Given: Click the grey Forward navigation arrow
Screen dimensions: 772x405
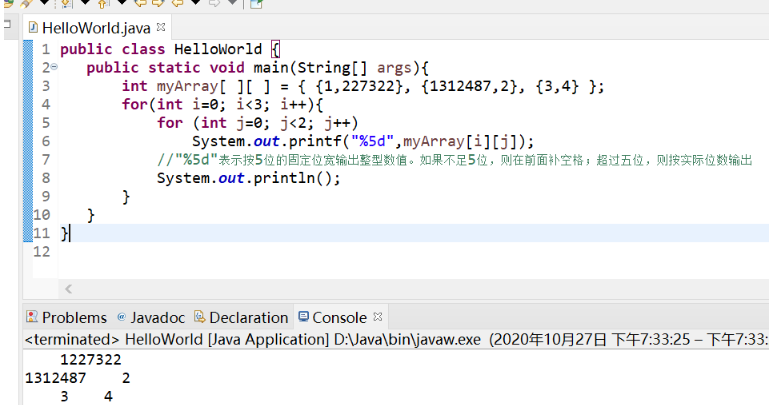Looking at the screenshot, I should (x=214, y=4).
